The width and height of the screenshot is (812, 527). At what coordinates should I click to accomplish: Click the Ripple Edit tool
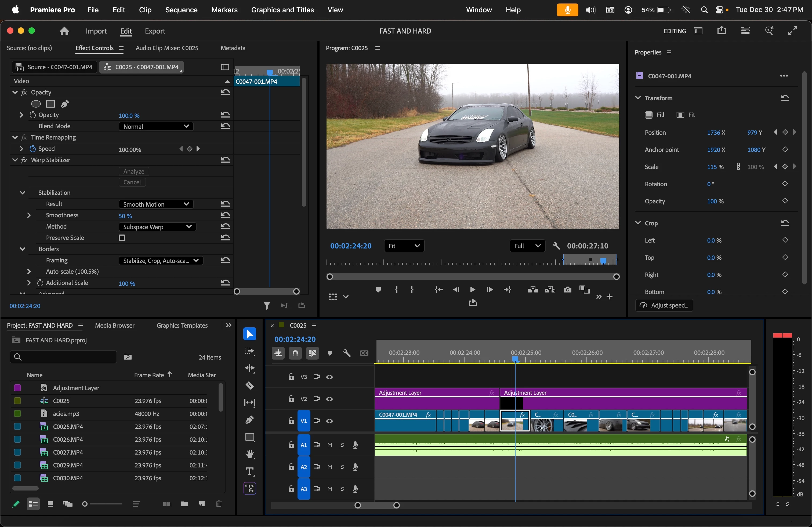tap(250, 368)
